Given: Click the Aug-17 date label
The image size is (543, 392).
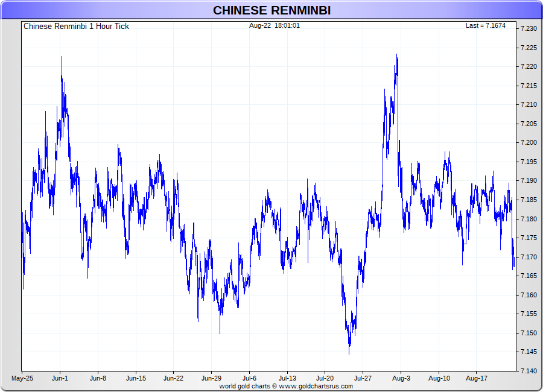Looking at the screenshot, I should pyautogui.click(x=477, y=379).
